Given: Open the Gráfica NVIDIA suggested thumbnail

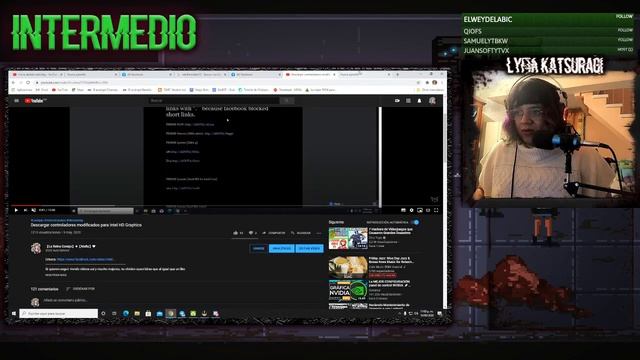Looking at the screenshot, I should coord(348,291).
